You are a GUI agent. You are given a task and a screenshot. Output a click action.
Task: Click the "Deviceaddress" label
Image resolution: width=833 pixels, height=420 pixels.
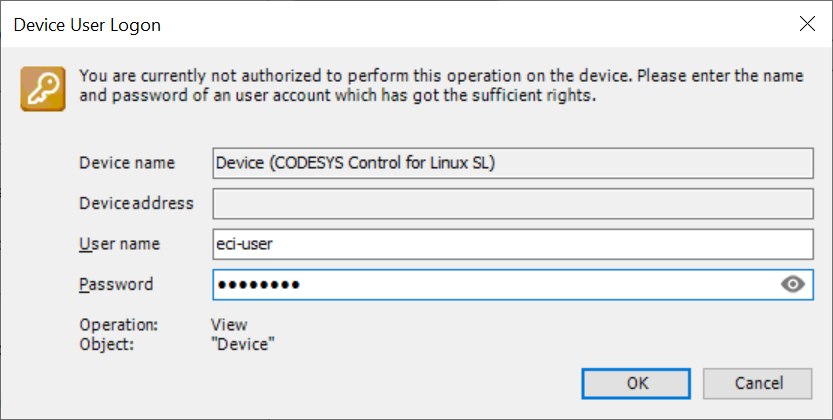tap(136, 203)
